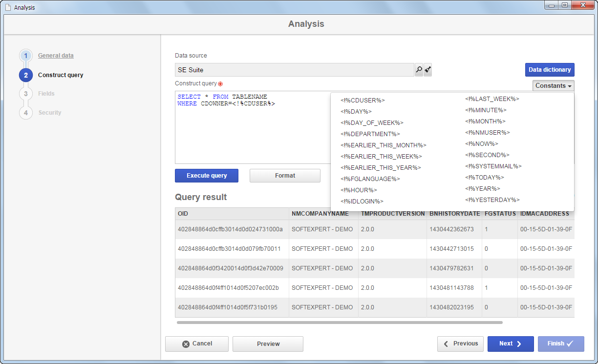598x364 pixels.
Task: Click the BNHISTORYDATE column header
Action: pos(454,214)
